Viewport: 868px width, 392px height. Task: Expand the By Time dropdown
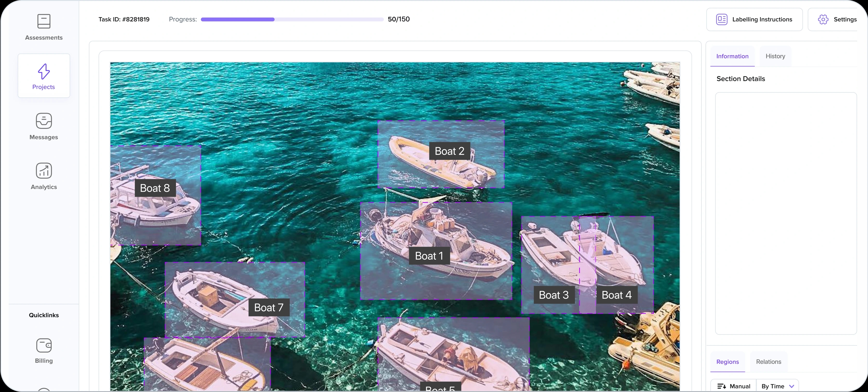[x=777, y=386]
